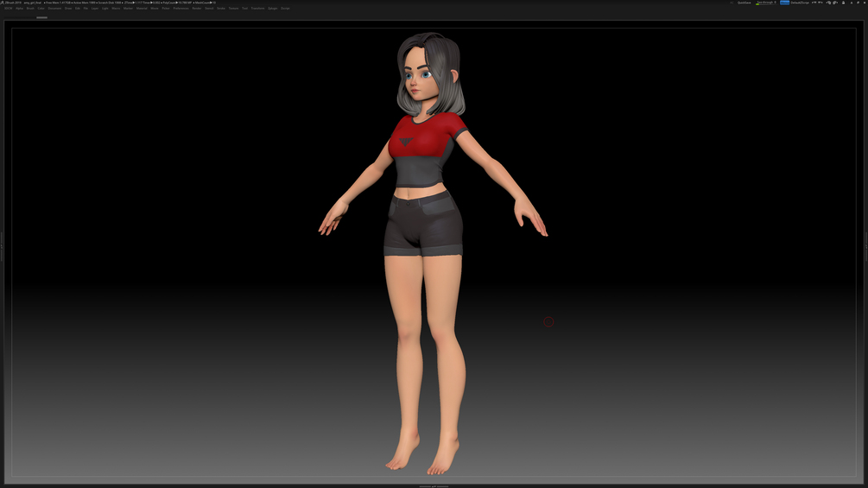The height and width of the screenshot is (488, 868).
Task: Open the File menu
Action: point(86,9)
